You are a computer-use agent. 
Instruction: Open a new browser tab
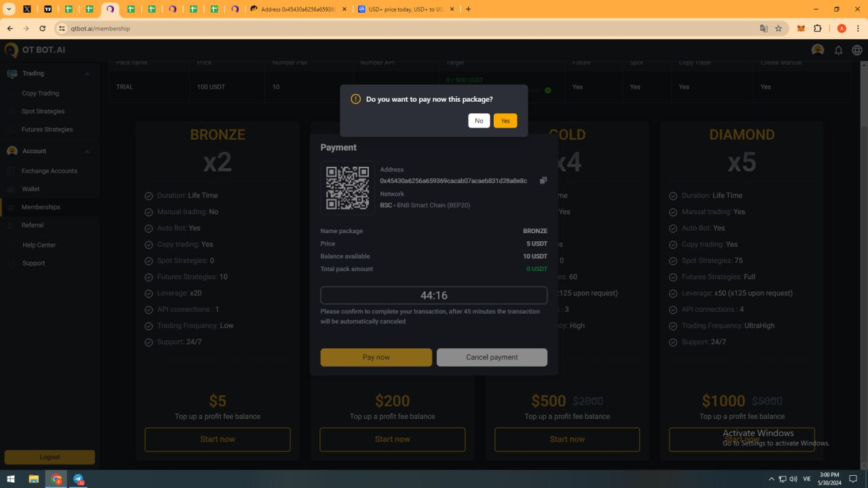(x=468, y=9)
